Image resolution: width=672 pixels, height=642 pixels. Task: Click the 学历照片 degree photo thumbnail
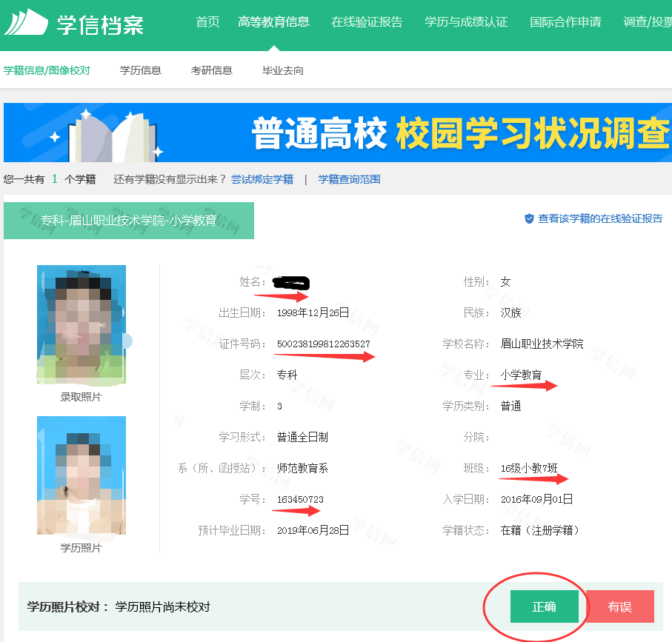81,475
